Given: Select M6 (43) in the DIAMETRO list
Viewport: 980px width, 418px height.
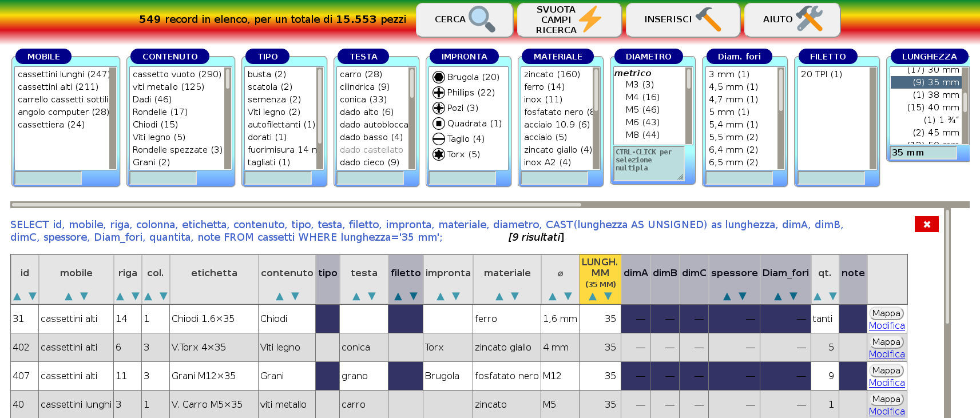Looking at the screenshot, I should pos(642,122).
